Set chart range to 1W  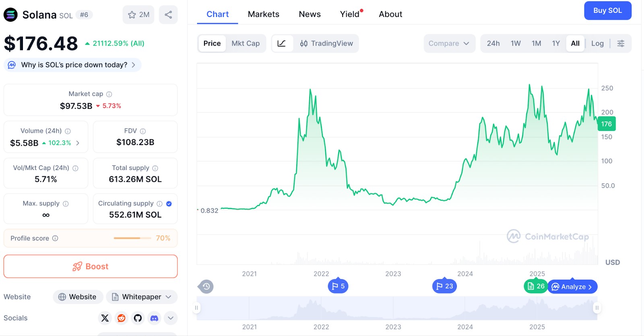(x=516, y=44)
